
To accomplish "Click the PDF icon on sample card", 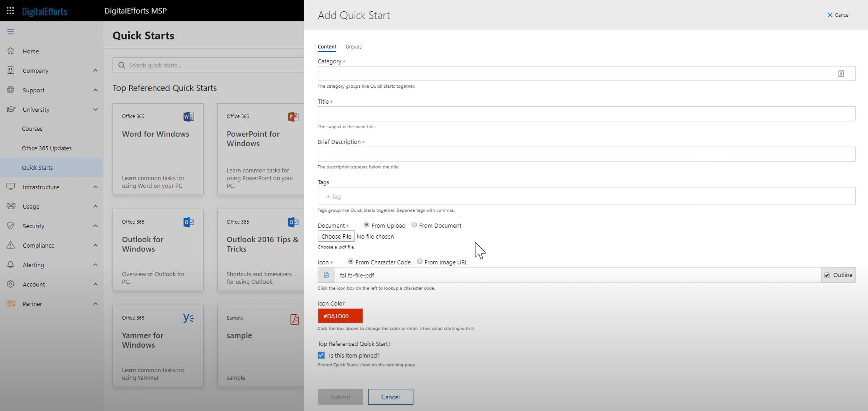I will [x=294, y=319].
